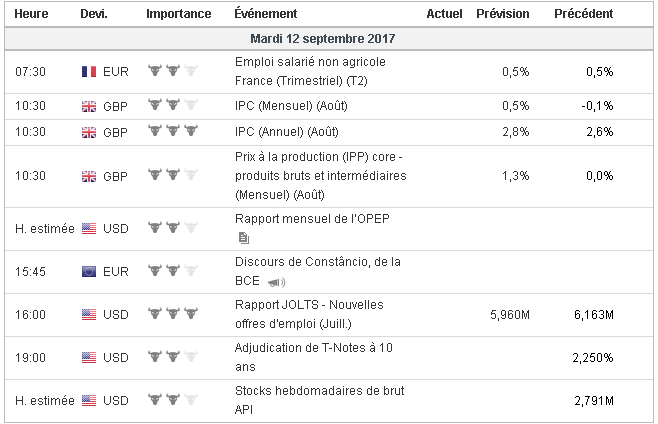This screenshot has height=424, width=658.
Task: Click the bull importance icons for Stocks hebdomadaires API
Action: tap(172, 400)
